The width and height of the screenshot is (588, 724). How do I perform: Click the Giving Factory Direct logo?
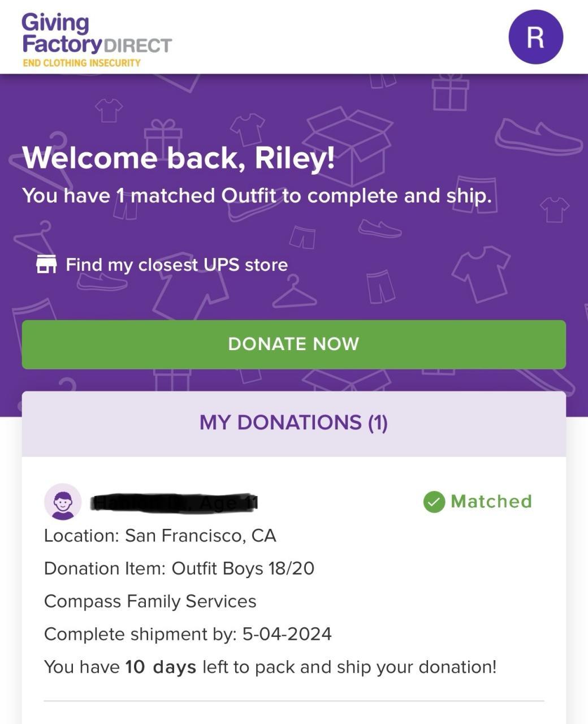coord(96,34)
